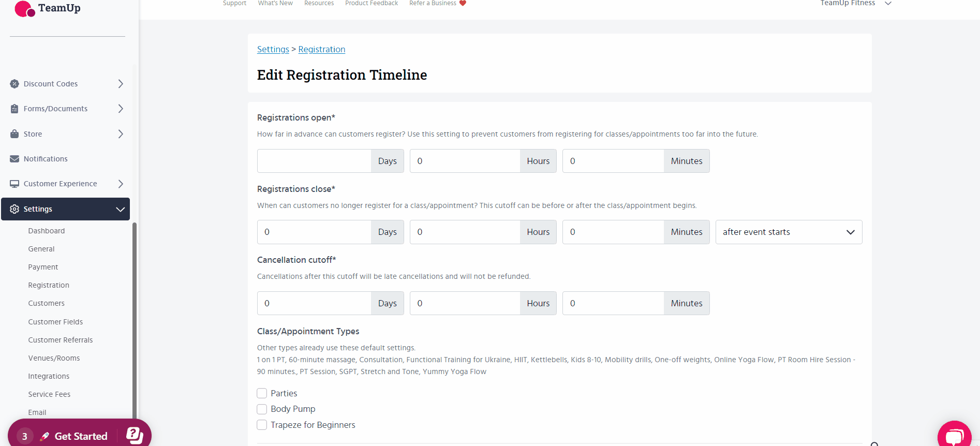
Task: Select Customer Fields in settings submenu
Action: (55, 322)
